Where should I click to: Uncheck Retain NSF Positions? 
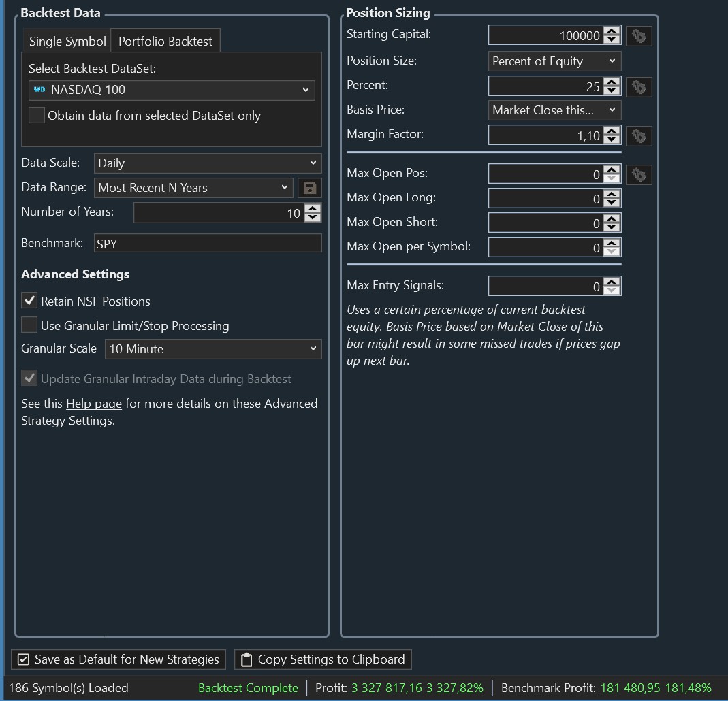pyautogui.click(x=30, y=301)
